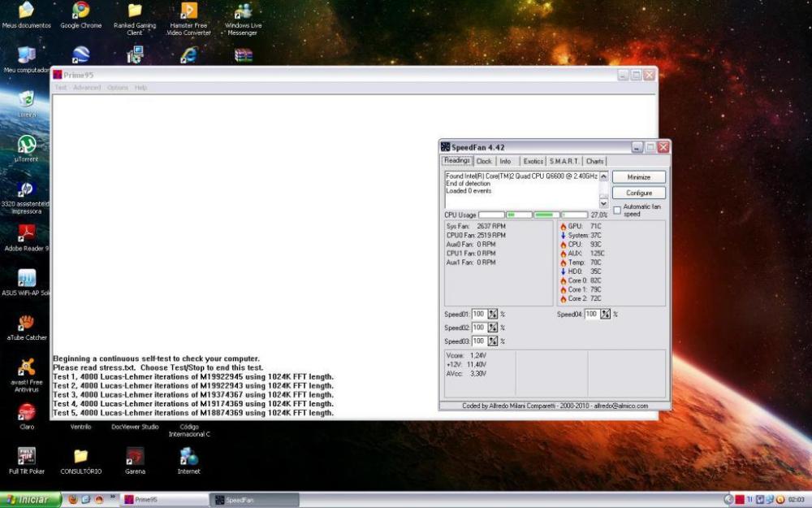812x508 pixels.
Task: Adjust the Speed04 spinner arrows
Action: (605, 314)
